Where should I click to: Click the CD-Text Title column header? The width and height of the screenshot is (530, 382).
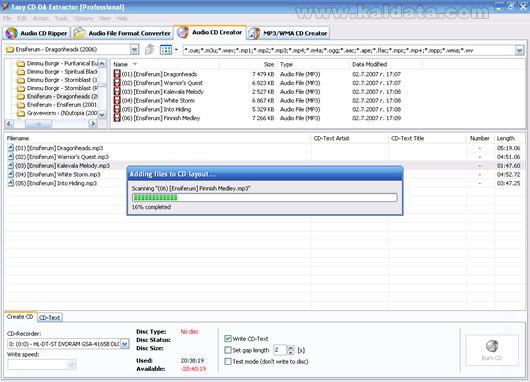tap(427, 138)
